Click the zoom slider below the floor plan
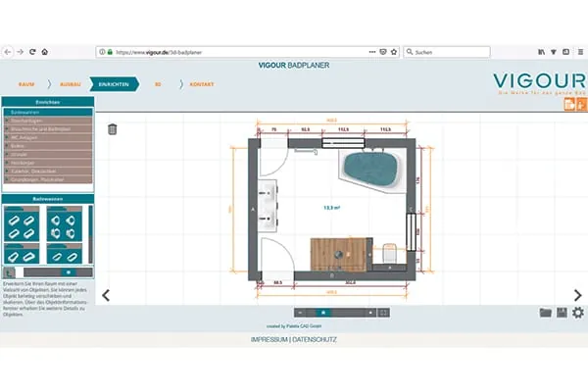Viewport: 588px width, 392px height. [322, 313]
